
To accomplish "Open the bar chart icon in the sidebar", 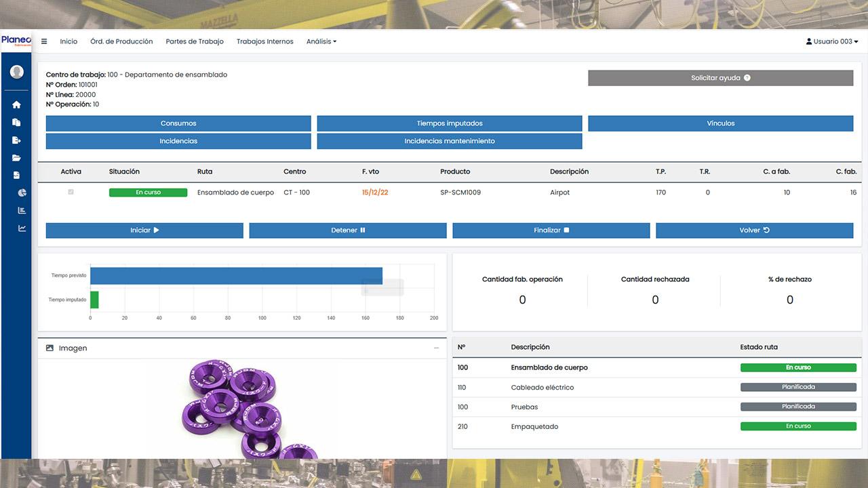I will (x=15, y=210).
